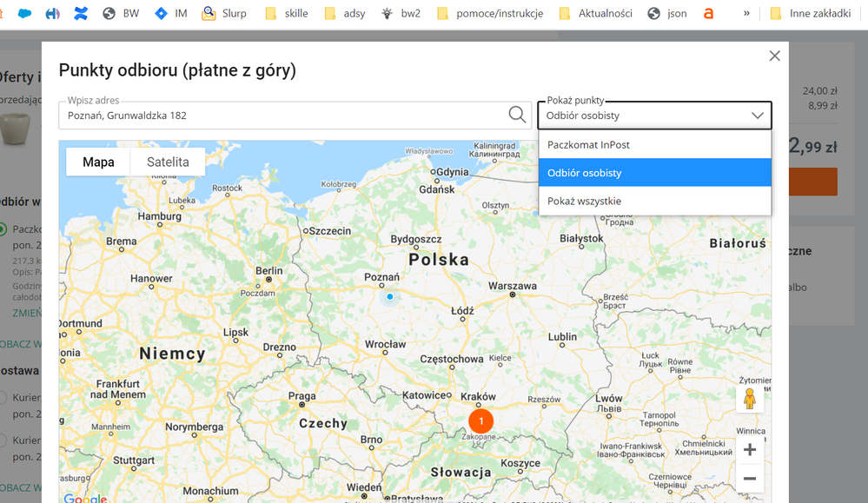Click the Czechy country label on the map
Screen dimensions: 868x503
click(x=323, y=423)
